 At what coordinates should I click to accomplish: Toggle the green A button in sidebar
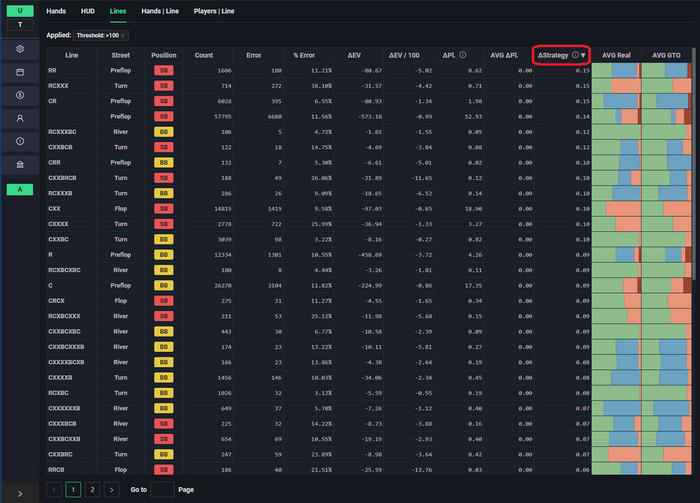click(20, 189)
